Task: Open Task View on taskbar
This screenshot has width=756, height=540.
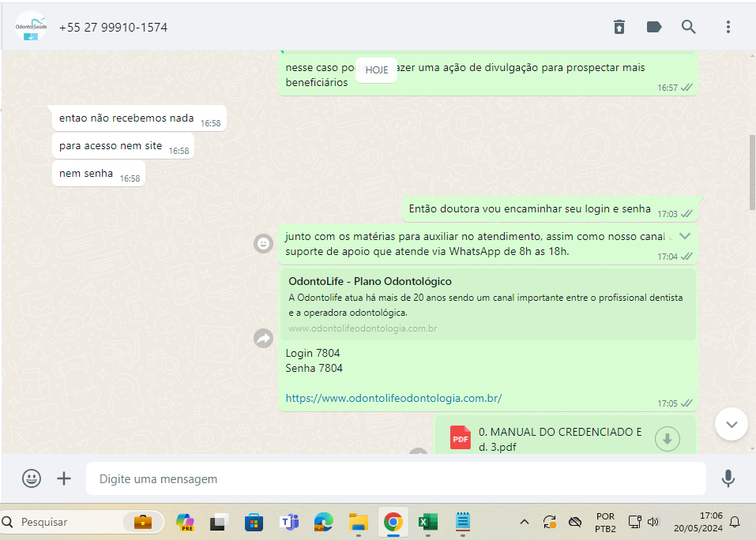Action: click(219, 522)
